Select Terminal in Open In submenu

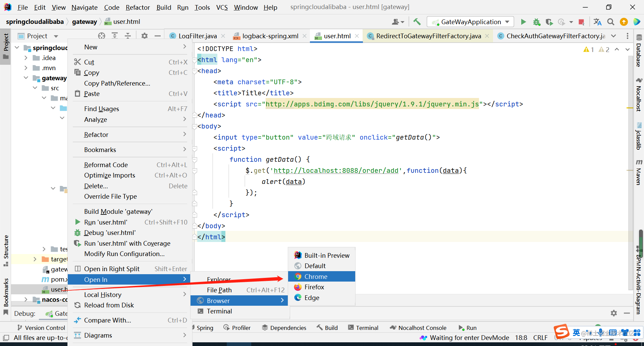240,311
